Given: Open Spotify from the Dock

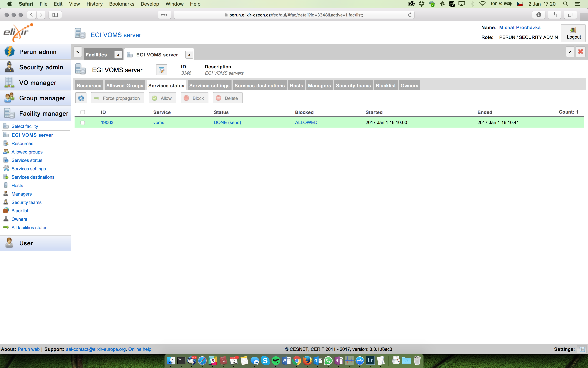Looking at the screenshot, I should [x=276, y=360].
